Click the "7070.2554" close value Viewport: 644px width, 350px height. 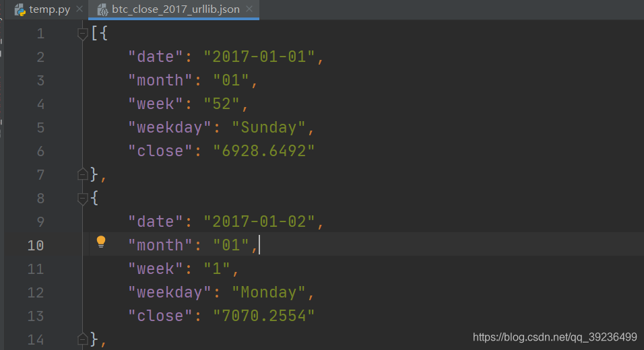pyautogui.click(x=264, y=316)
